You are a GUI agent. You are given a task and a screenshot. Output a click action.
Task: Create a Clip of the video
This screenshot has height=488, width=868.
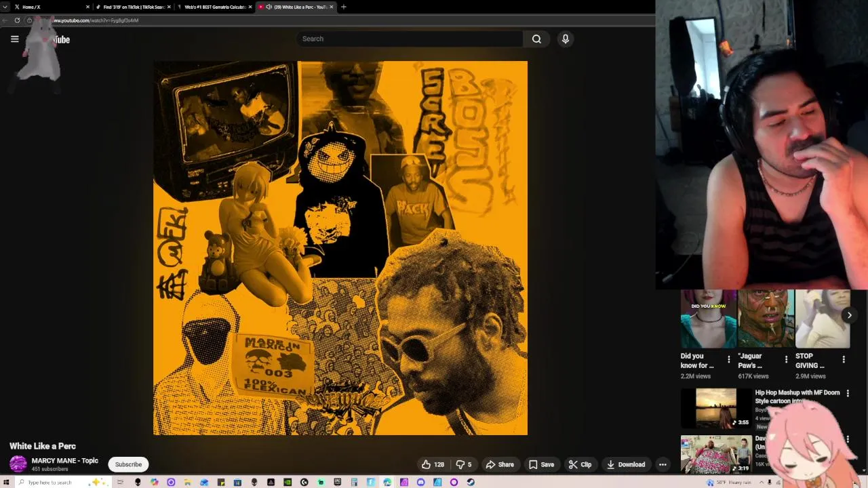click(x=580, y=464)
